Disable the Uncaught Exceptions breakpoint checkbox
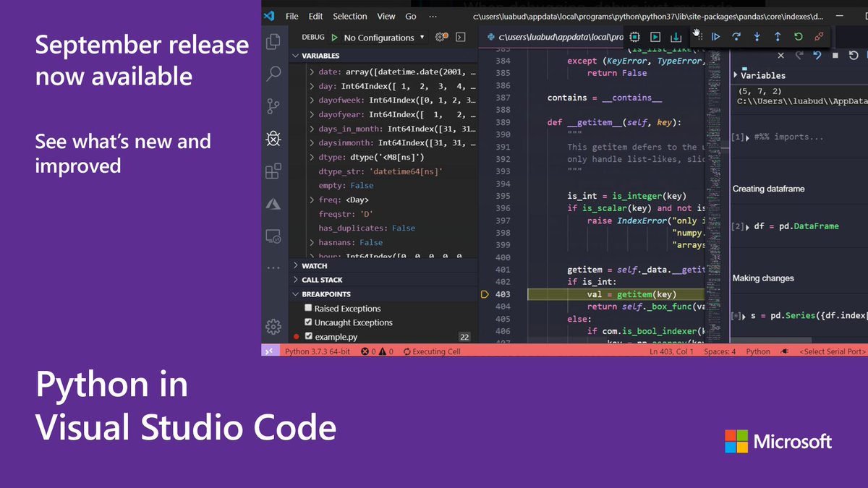Screen dimensions: 868x488 point(309,322)
